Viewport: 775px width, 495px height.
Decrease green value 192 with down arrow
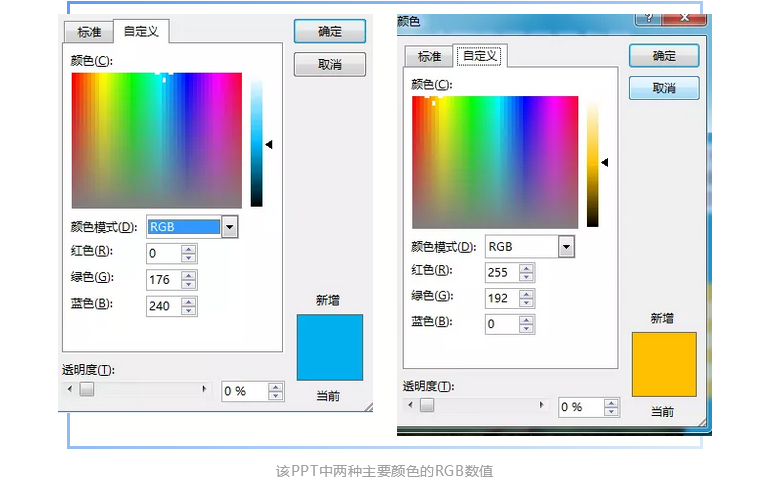point(526,303)
